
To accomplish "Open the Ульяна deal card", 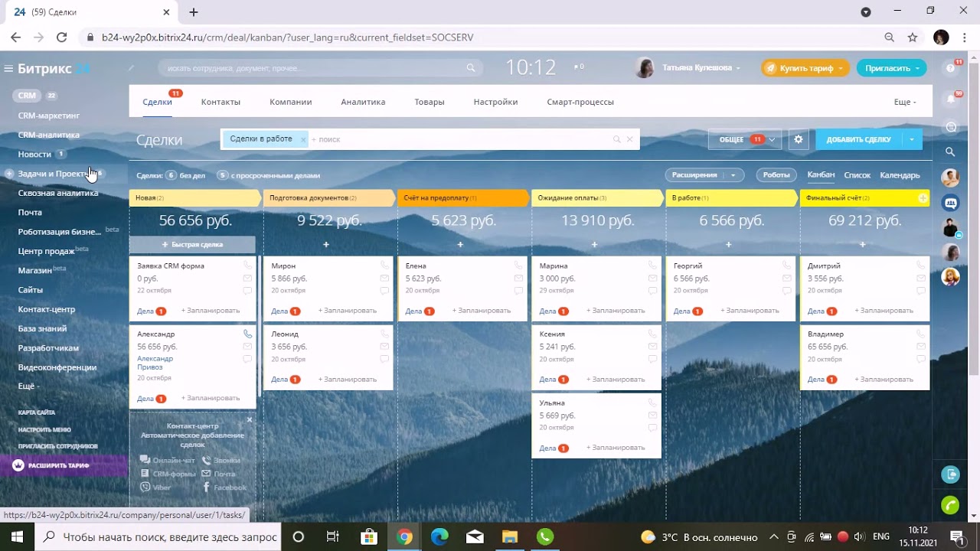I will (x=552, y=403).
